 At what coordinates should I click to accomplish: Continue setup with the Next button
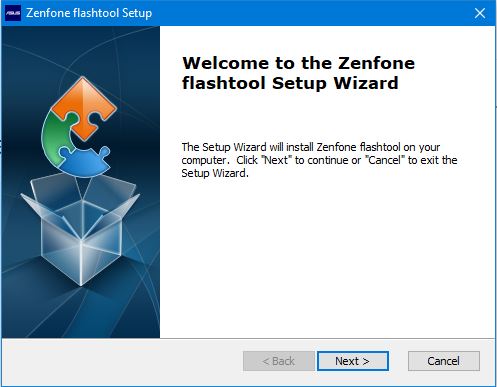353,361
